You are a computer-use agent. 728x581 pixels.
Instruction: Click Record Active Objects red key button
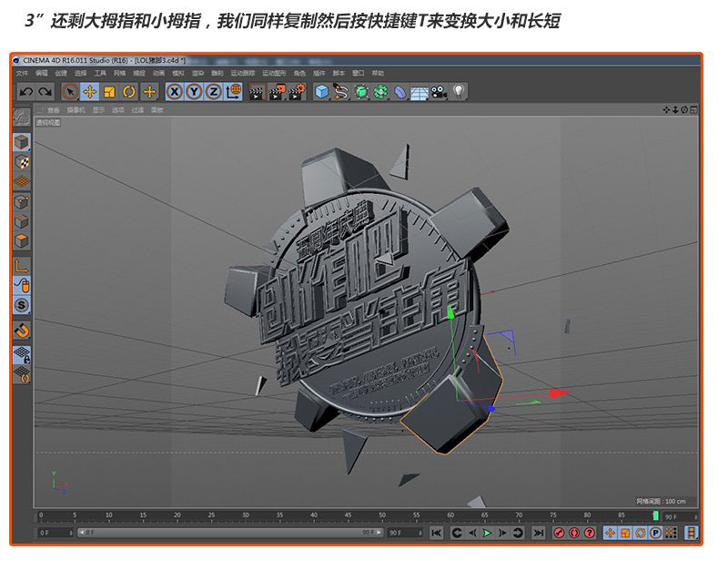(x=559, y=533)
